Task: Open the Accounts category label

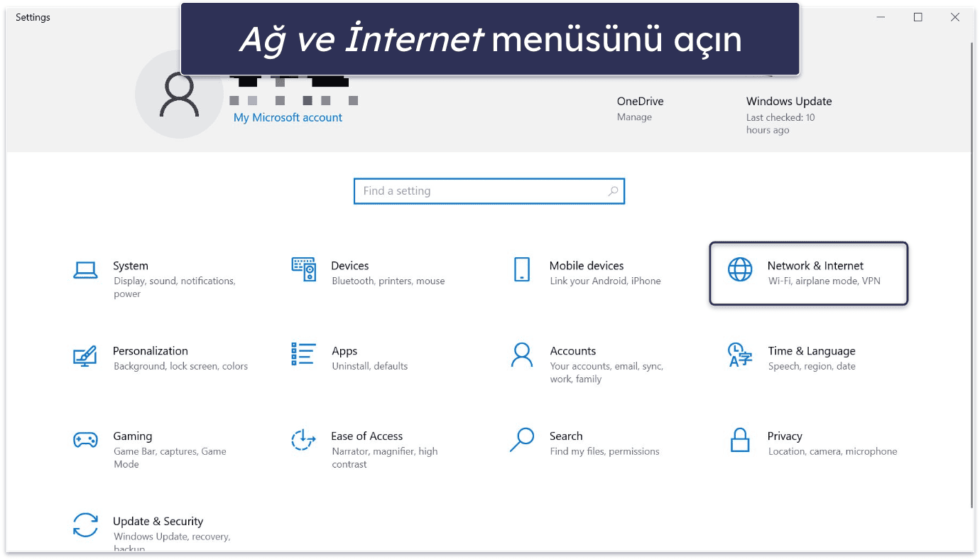Action: [x=573, y=351]
